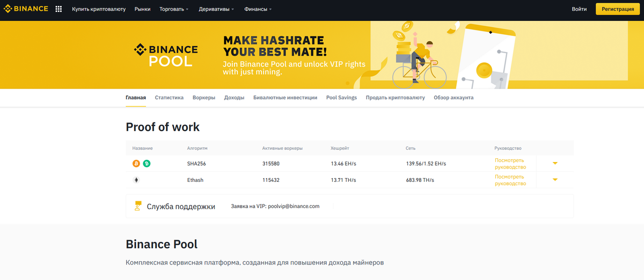
Task: Open the apps grid menu icon
Action: [58, 9]
